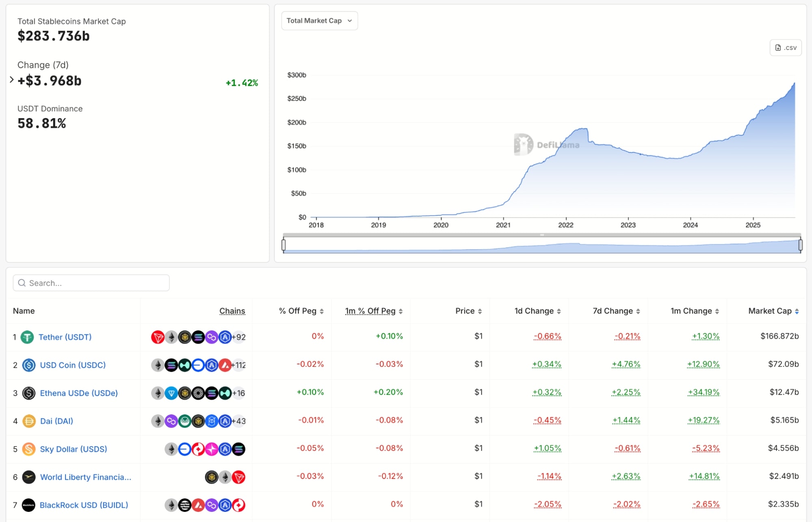
Task: Click the $283.736b total market cap value
Action: [54, 36]
